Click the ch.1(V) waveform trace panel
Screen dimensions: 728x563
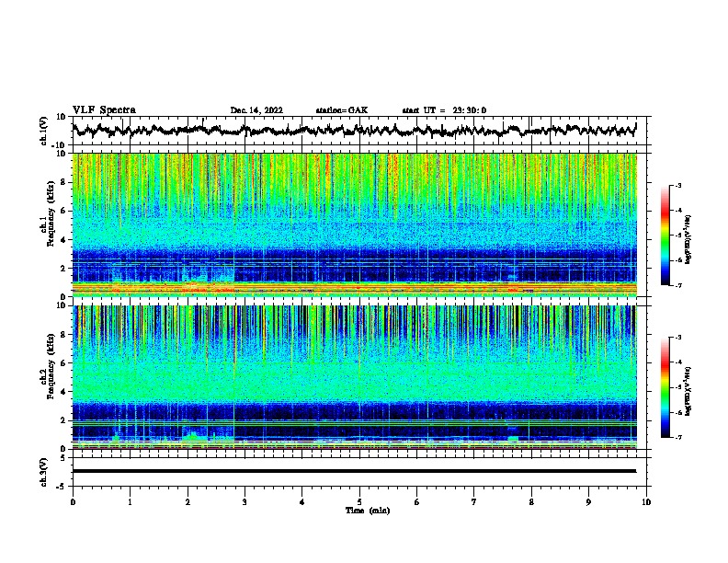[x=359, y=131]
